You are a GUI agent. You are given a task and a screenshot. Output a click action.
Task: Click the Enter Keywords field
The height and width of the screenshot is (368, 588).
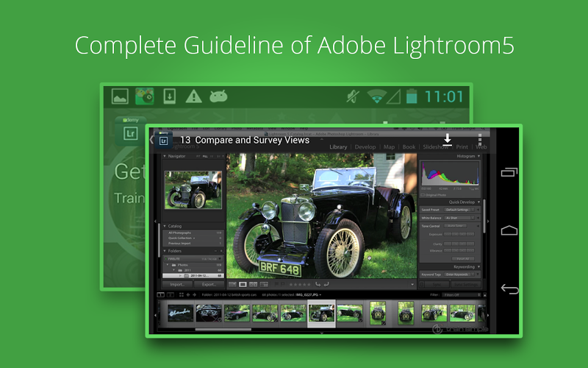click(459, 275)
